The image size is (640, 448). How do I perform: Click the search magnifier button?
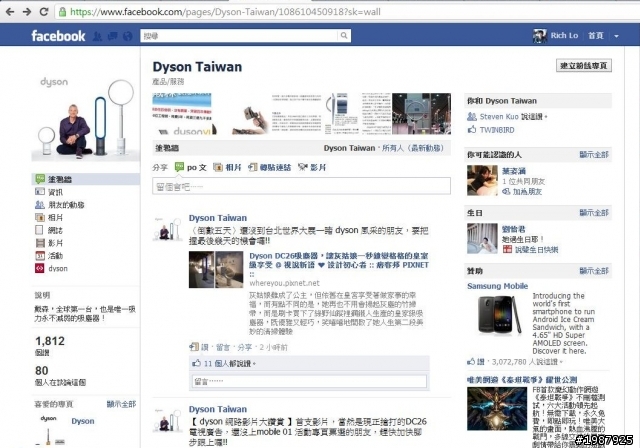[344, 36]
